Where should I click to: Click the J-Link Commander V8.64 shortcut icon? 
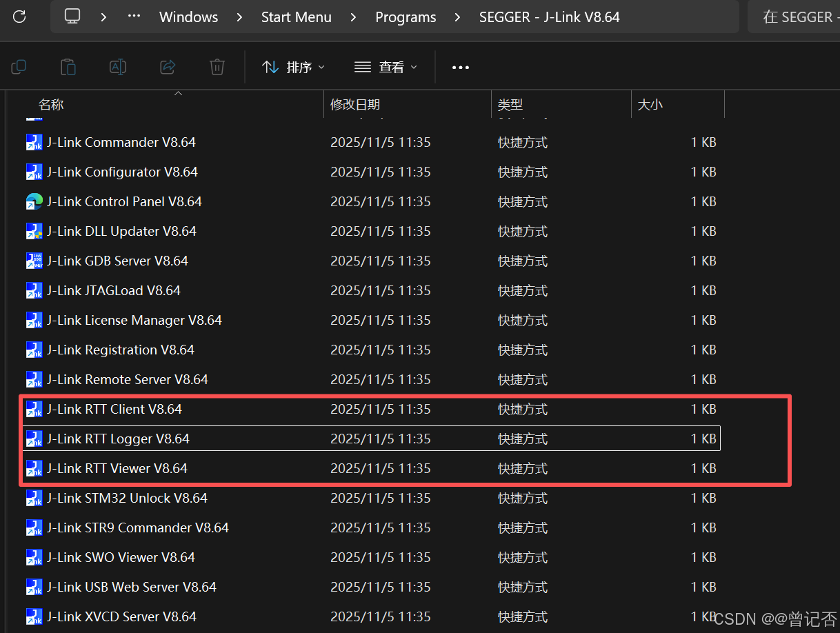[x=34, y=143]
